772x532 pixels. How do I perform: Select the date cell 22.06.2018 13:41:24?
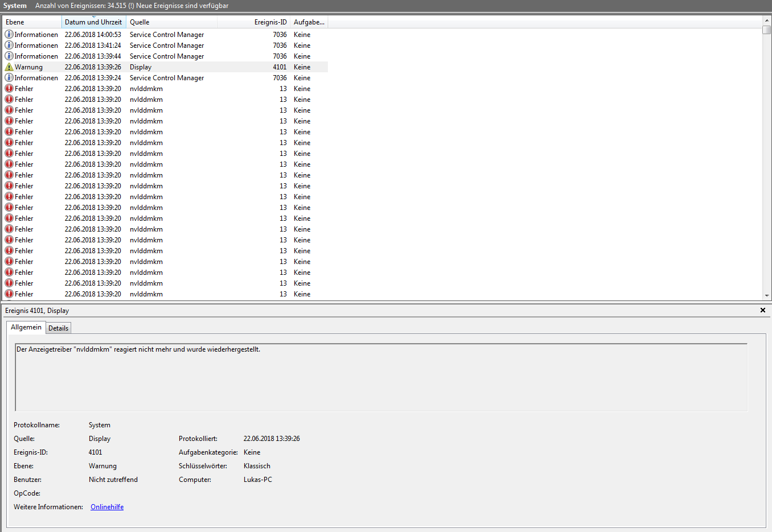[x=93, y=46]
